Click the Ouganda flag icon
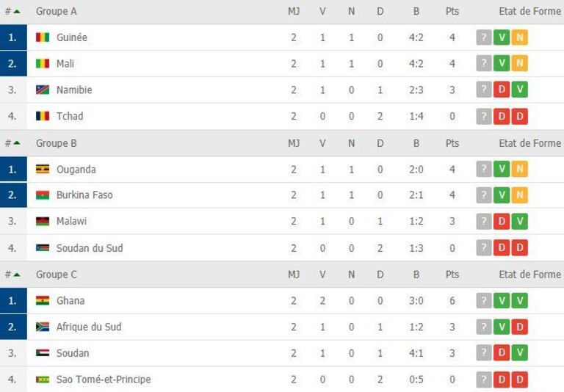 [43, 169]
